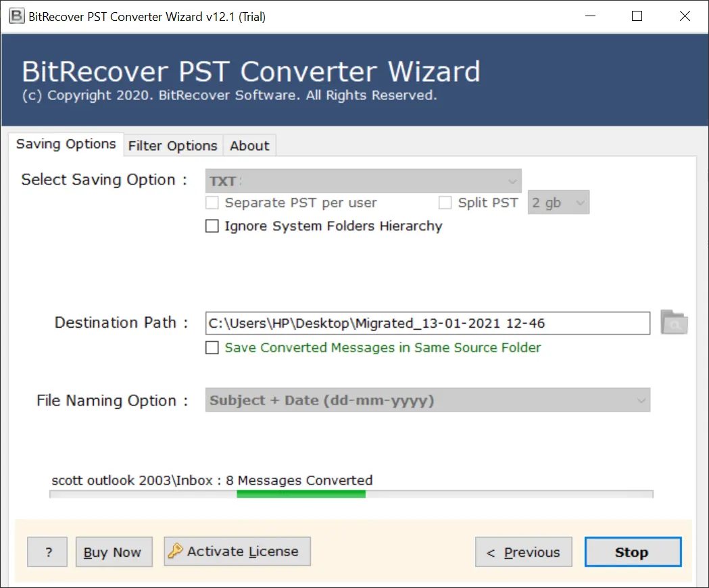Image resolution: width=709 pixels, height=588 pixels.
Task: Tick the Split PST checkbox
Action: point(445,203)
